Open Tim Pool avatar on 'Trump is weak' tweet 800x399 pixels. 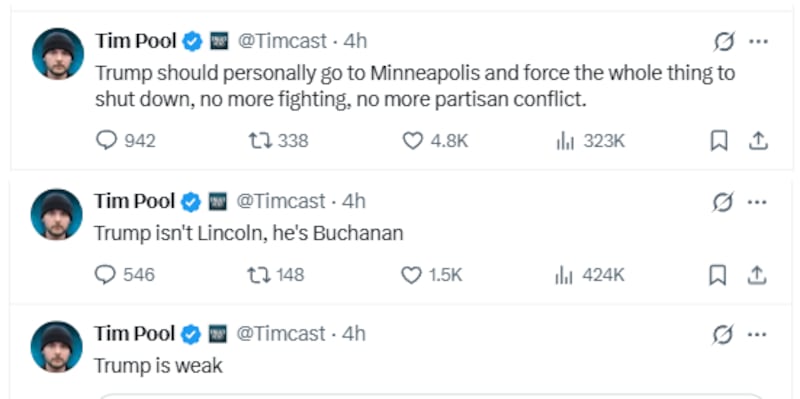57,346
